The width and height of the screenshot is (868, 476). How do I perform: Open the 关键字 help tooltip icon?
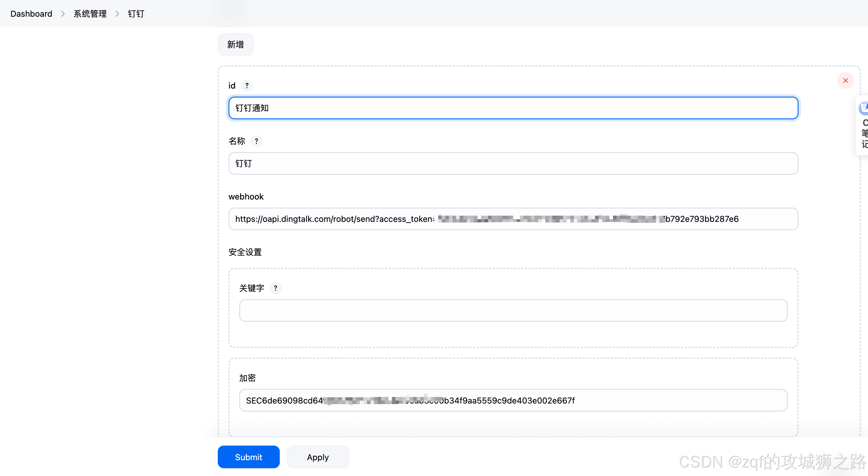pos(275,288)
